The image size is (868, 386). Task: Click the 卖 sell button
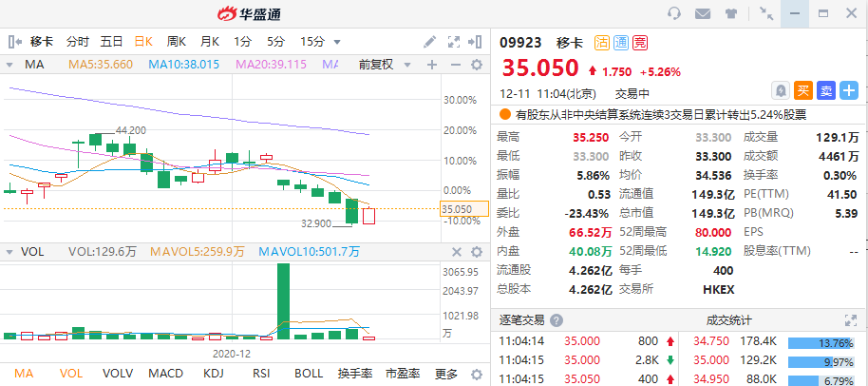pyautogui.click(x=826, y=91)
